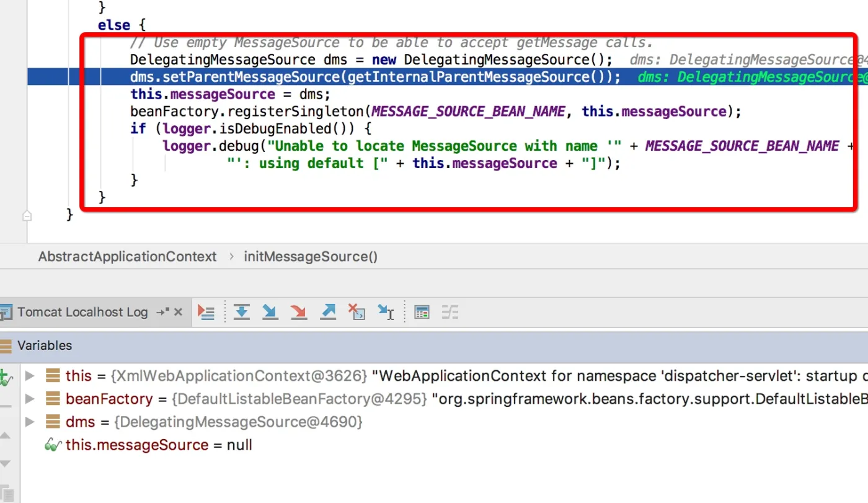
Task: Click the beanFactory.registerSingleton code line
Action: tap(436, 112)
